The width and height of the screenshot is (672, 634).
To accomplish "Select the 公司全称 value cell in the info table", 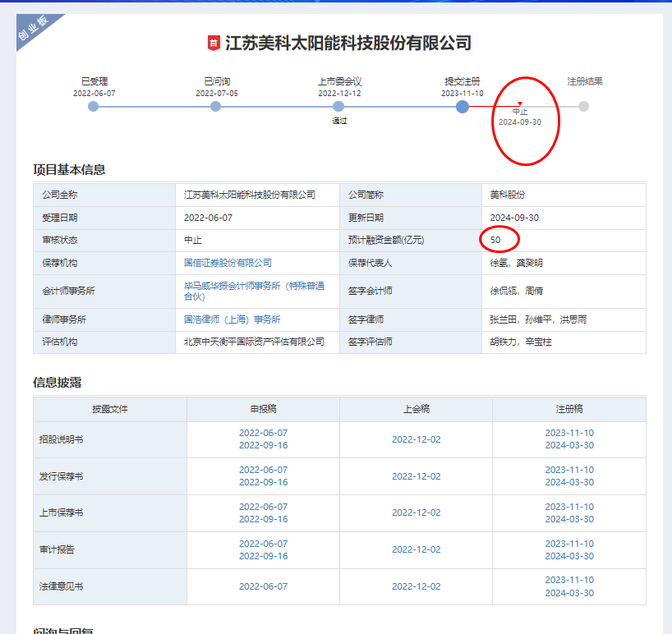I will [258, 195].
